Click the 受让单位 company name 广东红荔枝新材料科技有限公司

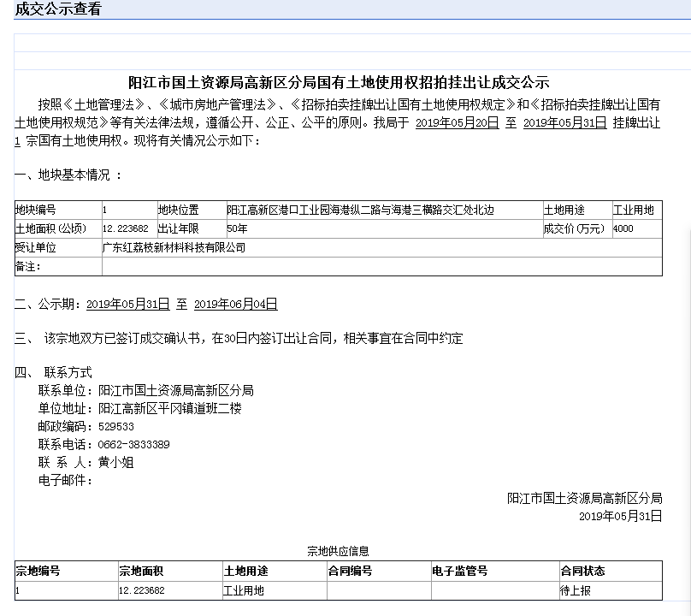pos(174,247)
